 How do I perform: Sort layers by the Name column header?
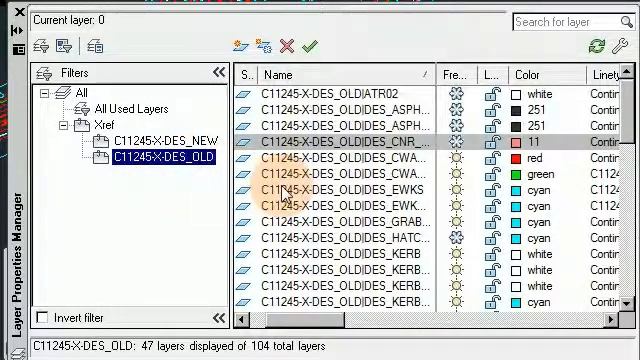347,75
